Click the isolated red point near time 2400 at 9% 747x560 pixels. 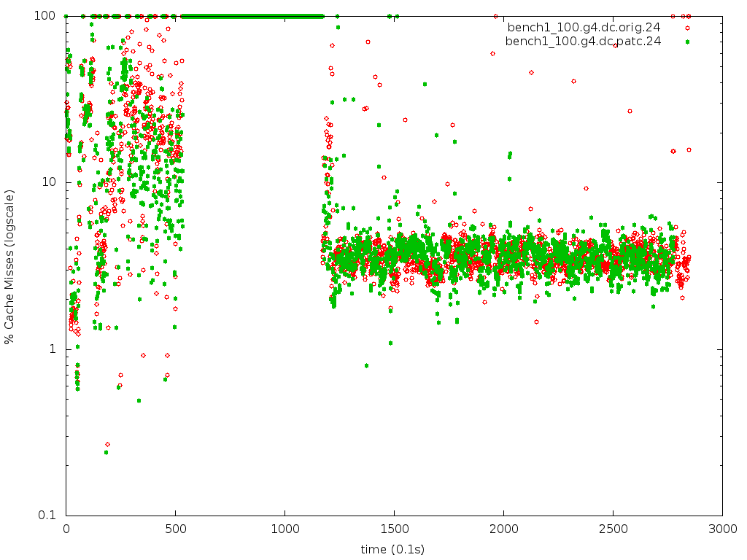click(586, 188)
